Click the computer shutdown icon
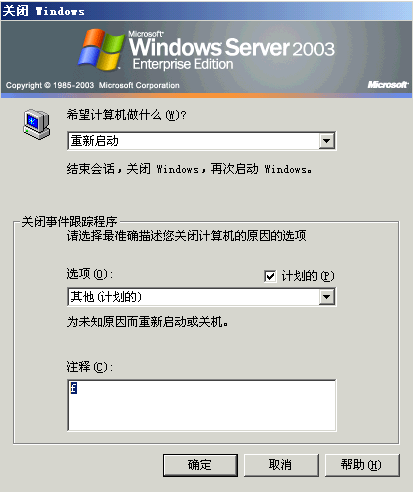This screenshot has width=413, height=492. pos(37,124)
